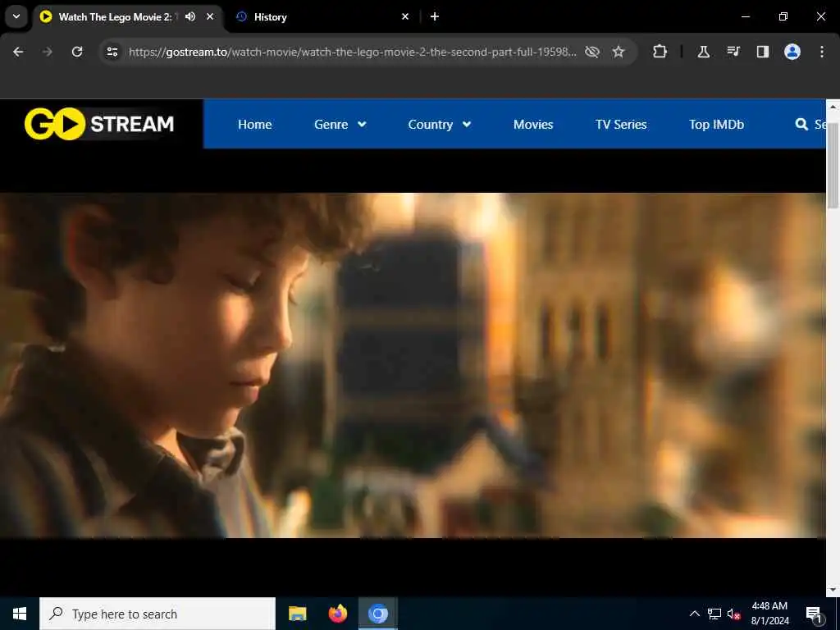840x630 pixels.
Task: Open the notification center icon
Action: coord(815,614)
